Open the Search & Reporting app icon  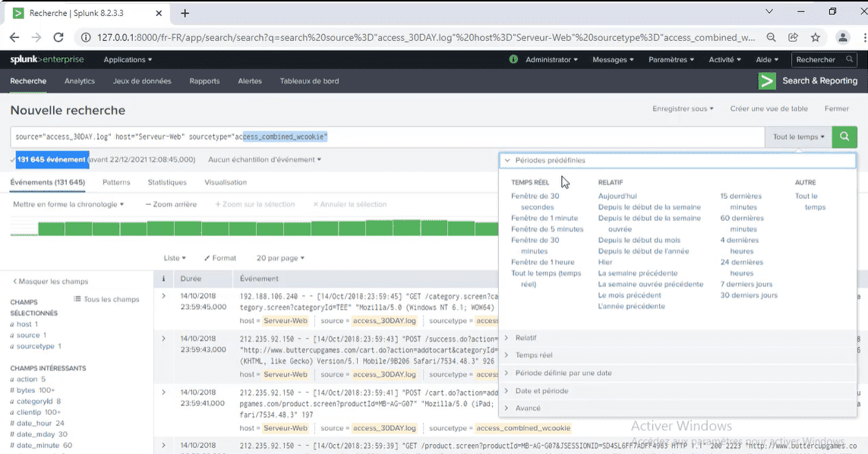[767, 80]
